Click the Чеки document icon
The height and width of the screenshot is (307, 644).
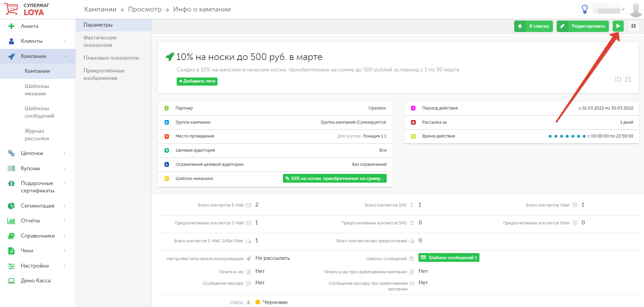pyautogui.click(x=11, y=251)
